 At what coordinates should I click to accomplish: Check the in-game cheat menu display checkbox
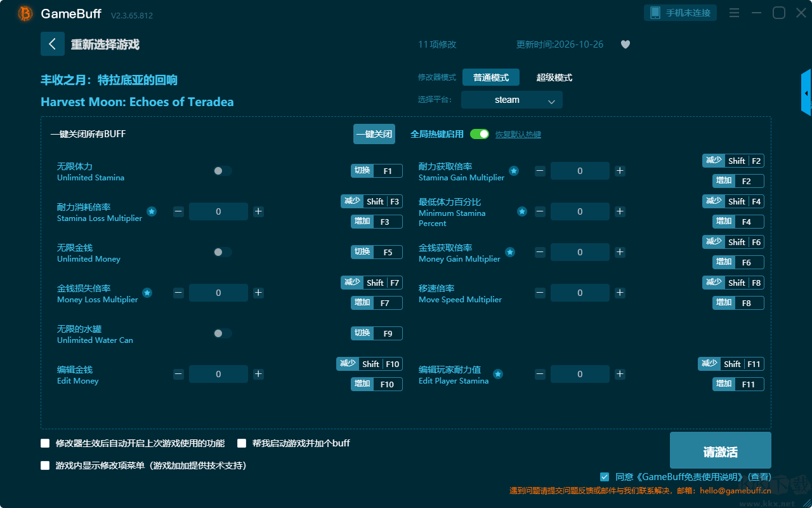tap(45, 465)
